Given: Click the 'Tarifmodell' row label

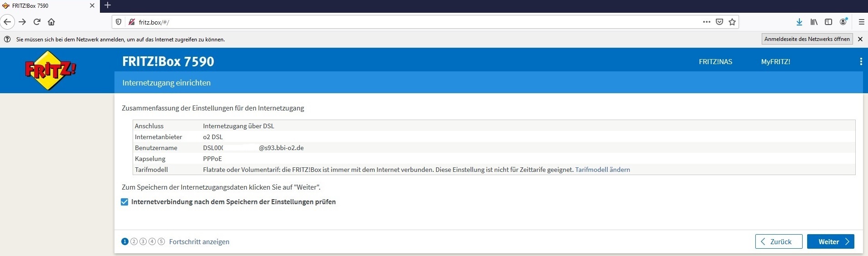Looking at the screenshot, I should click(x=151, y=170).
